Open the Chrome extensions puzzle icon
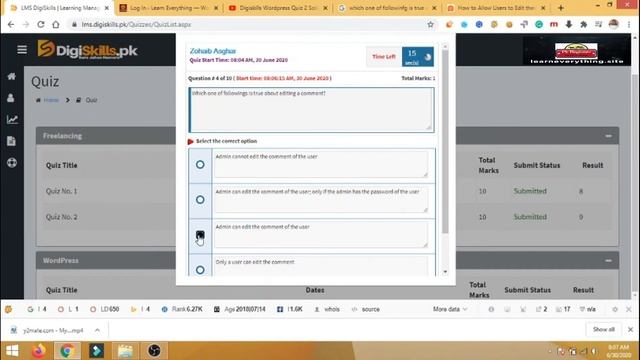 584,24
